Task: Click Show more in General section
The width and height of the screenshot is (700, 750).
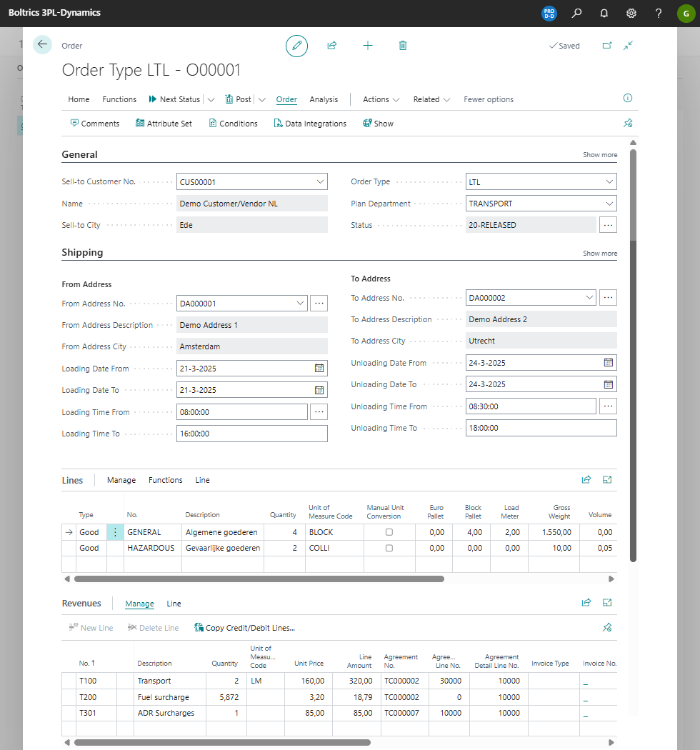Action: click(x=600, y=155)
